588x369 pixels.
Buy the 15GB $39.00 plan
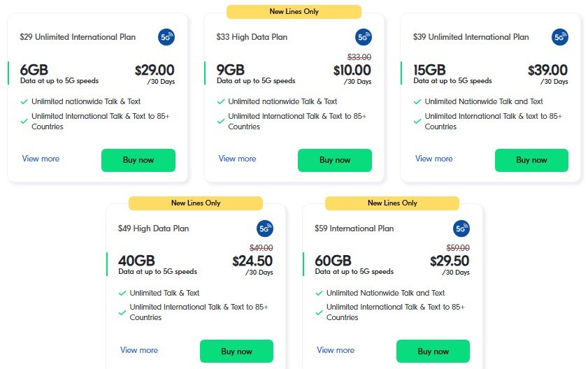531,160
